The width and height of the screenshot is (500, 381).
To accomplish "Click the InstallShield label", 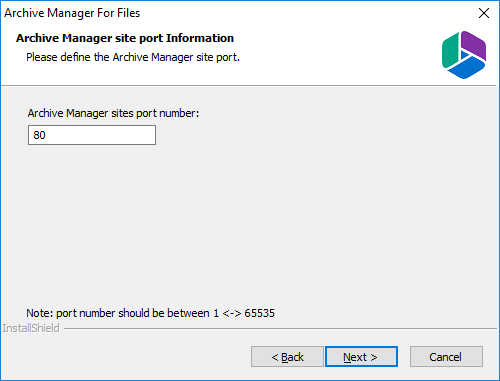I will (31, 328).
